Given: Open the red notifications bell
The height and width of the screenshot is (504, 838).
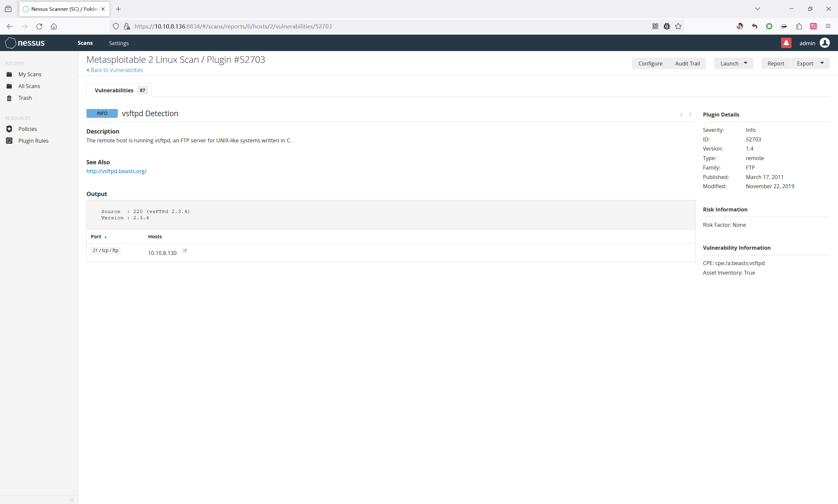Looking at the screenshot, I should (786, 43).
